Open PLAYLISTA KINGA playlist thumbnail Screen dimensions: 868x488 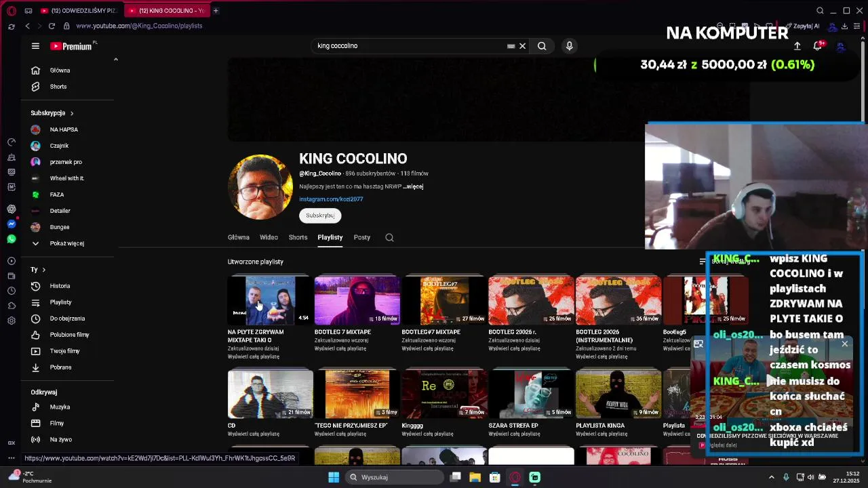[618, 394]
